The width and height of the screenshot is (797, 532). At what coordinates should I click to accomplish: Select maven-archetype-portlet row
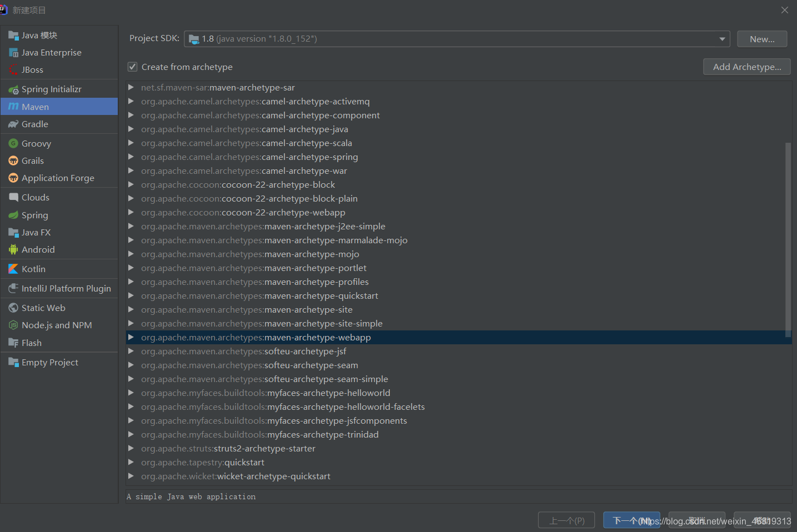tap(459, 268)
